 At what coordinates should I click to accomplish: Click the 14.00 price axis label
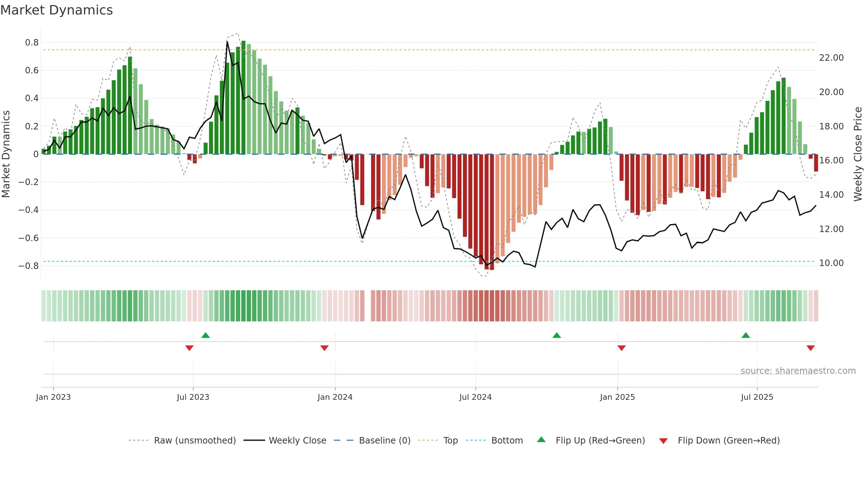pos(831,195)
